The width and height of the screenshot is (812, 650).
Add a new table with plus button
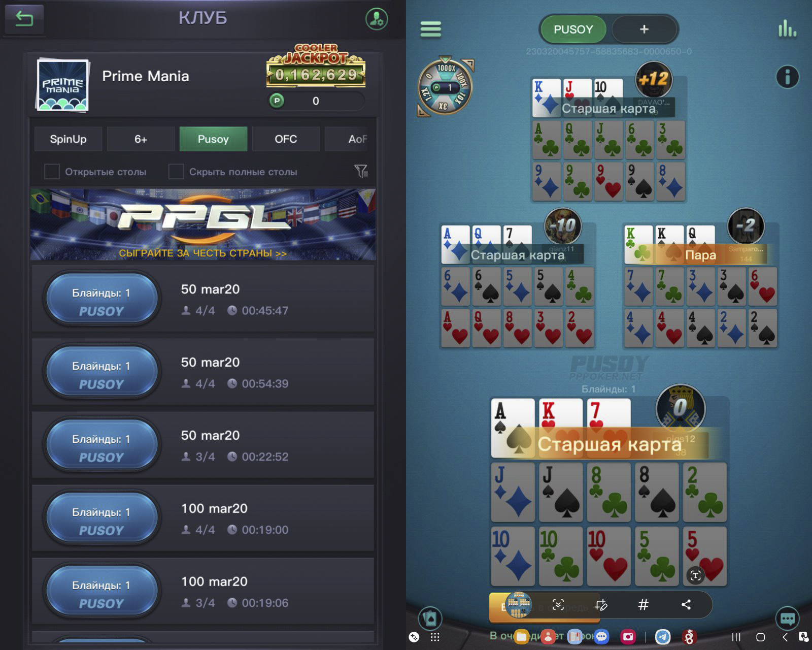coord(644,29)
